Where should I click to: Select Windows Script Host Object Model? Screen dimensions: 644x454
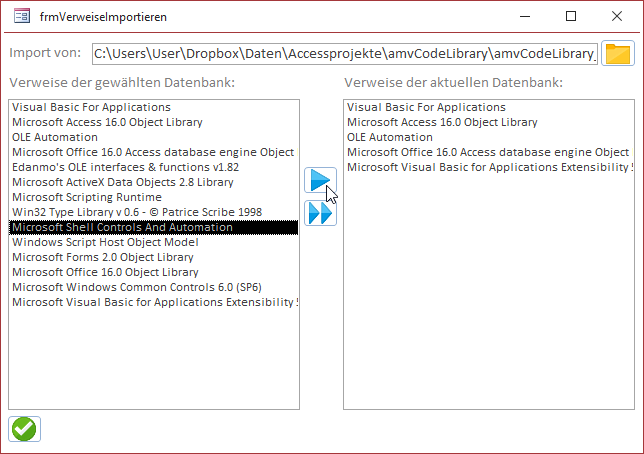(x=105, y=242)
